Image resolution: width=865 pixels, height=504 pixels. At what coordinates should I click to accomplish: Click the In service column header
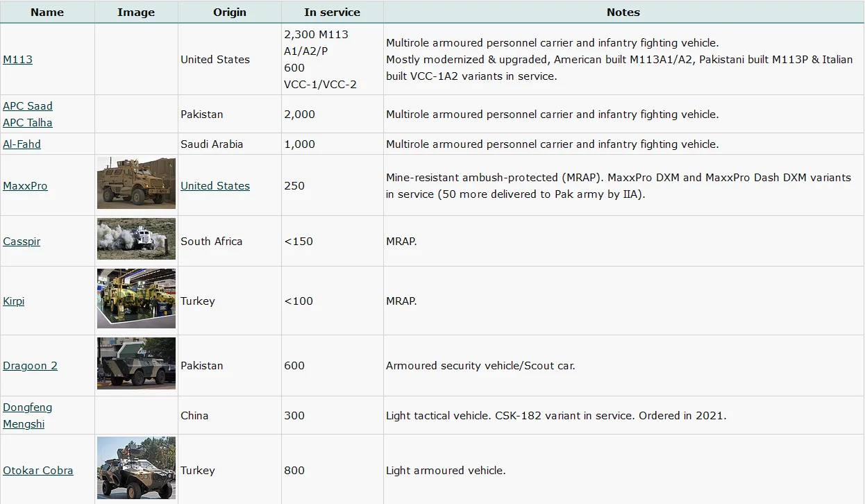click(x=333, y=12)
